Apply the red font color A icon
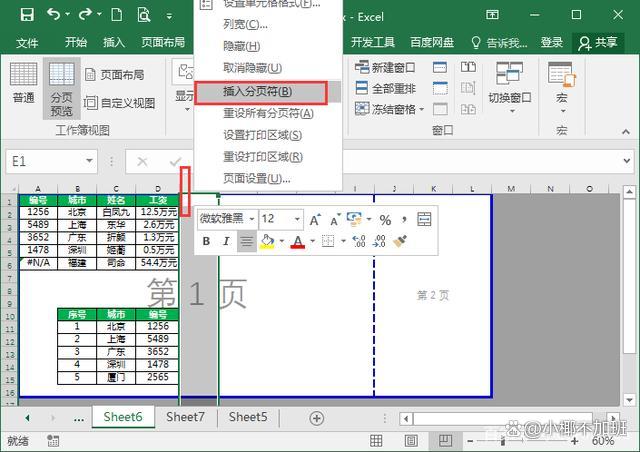 pyautogui.click(x=298, y=241)
